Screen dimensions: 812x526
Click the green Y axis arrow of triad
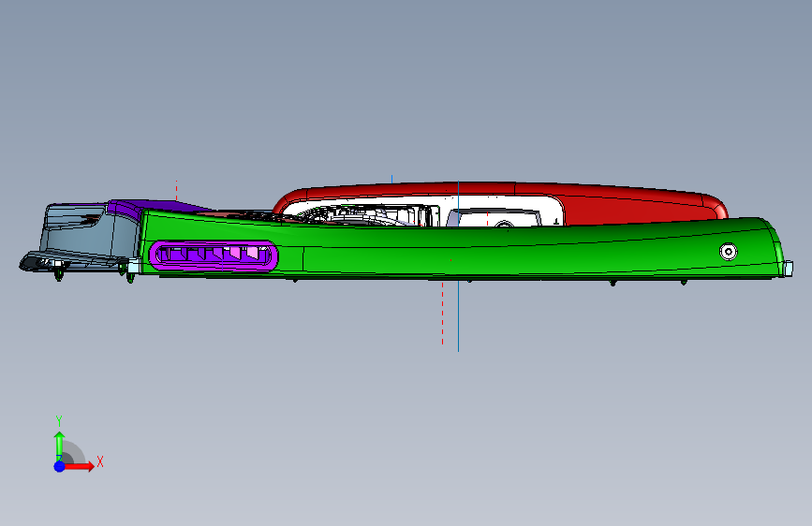(59, 446)
